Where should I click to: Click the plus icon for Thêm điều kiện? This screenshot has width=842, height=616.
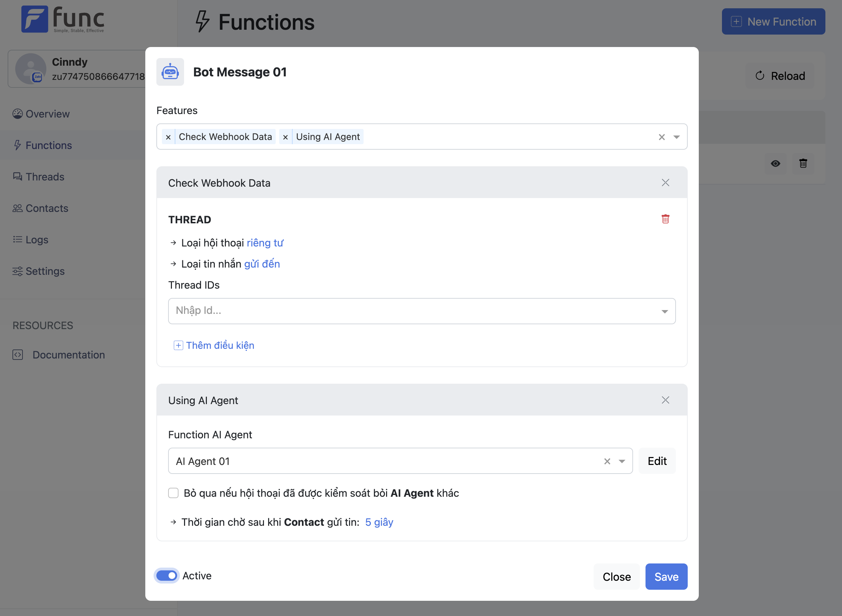pos(178,345)
